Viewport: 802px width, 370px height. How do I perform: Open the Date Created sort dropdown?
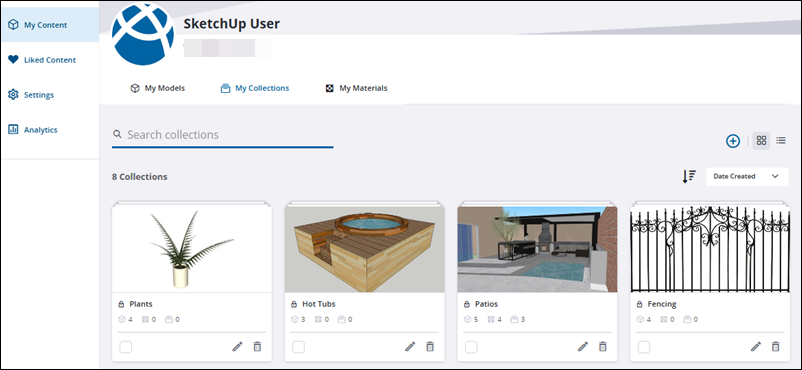(747, 176)
